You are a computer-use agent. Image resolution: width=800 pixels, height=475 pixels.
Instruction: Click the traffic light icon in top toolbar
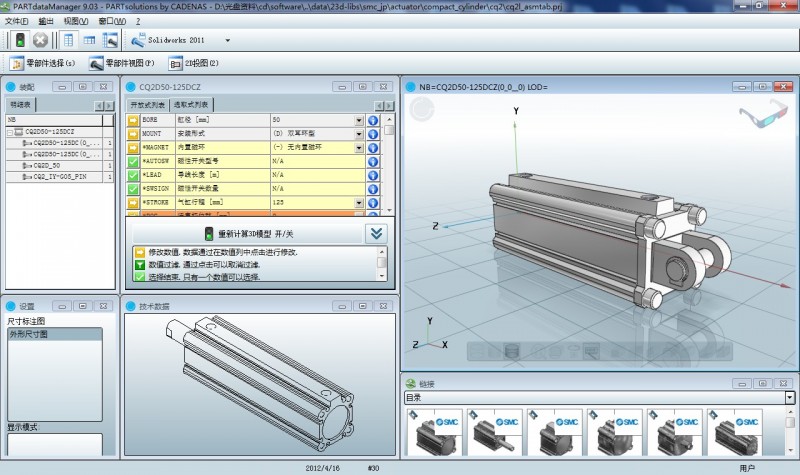click(19, 40)
